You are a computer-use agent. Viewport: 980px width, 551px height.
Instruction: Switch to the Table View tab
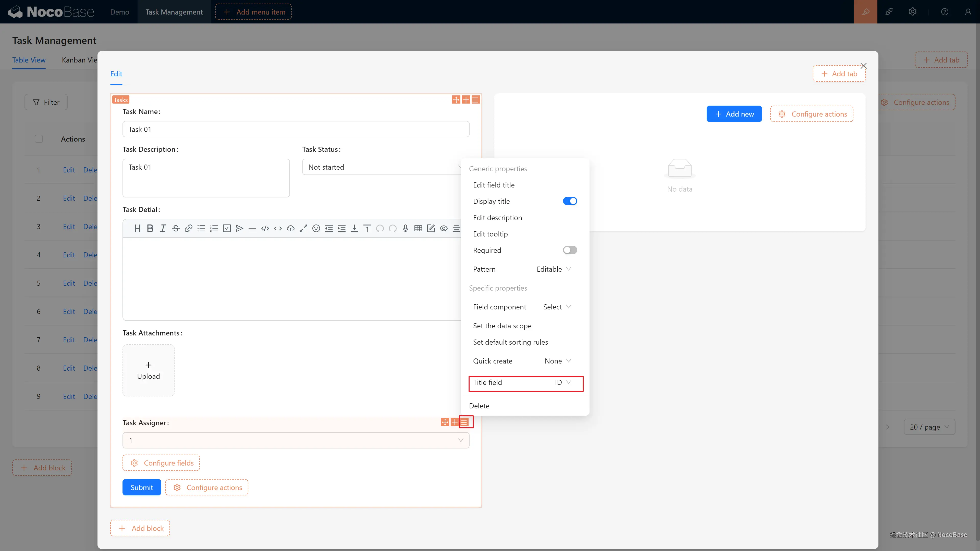[29, 60]
